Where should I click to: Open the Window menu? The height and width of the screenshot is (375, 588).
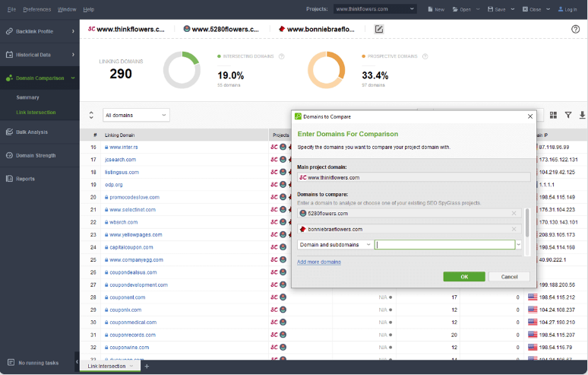[x=67, y=9]
